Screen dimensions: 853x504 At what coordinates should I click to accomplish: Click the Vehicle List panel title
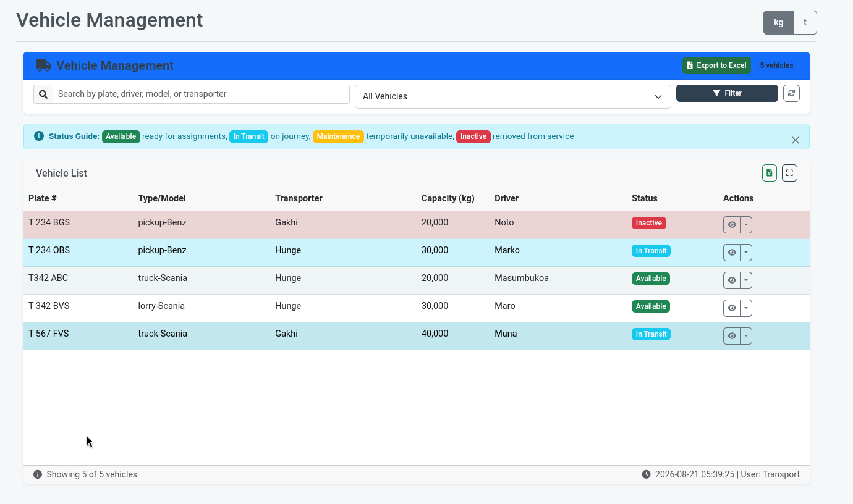click(x=61, y=174)
